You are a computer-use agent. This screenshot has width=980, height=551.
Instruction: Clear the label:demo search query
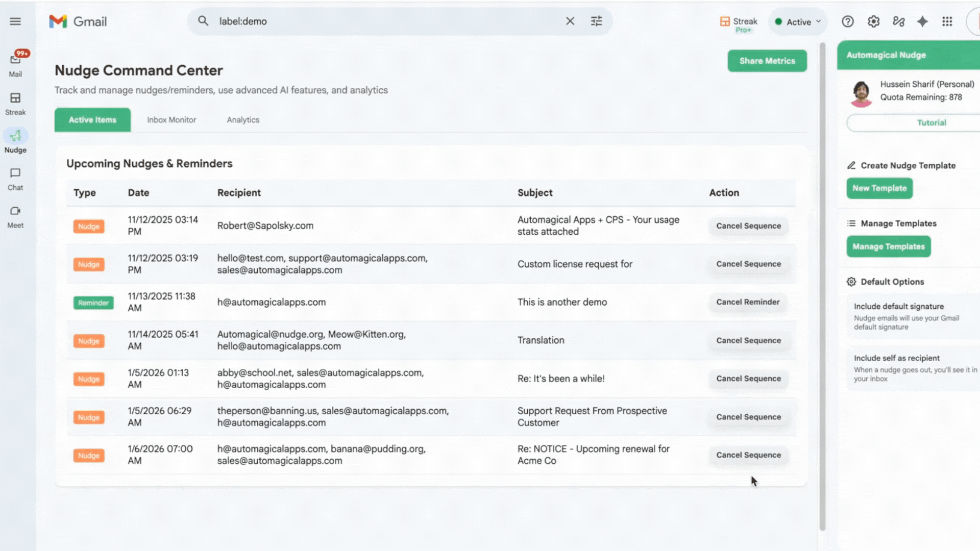point(570,21)
